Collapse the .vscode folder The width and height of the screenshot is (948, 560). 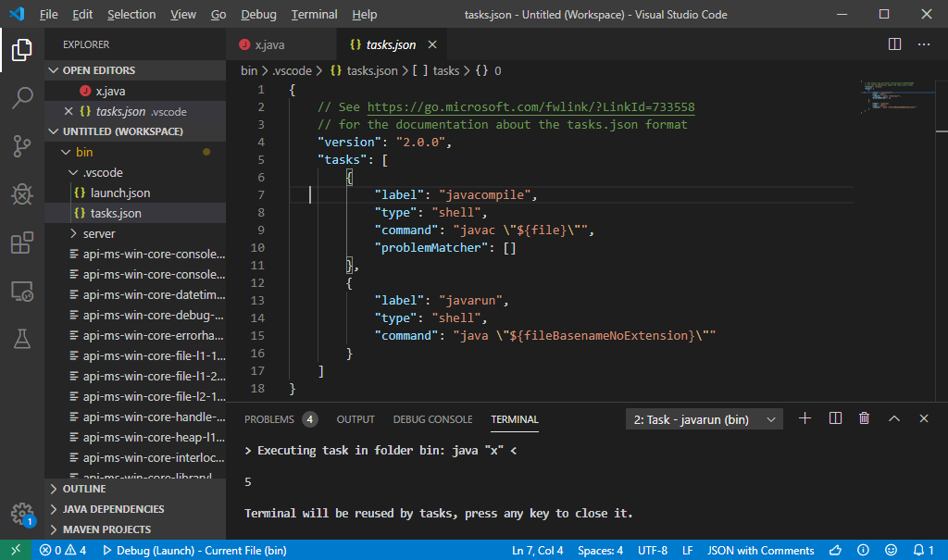[102, 172]
